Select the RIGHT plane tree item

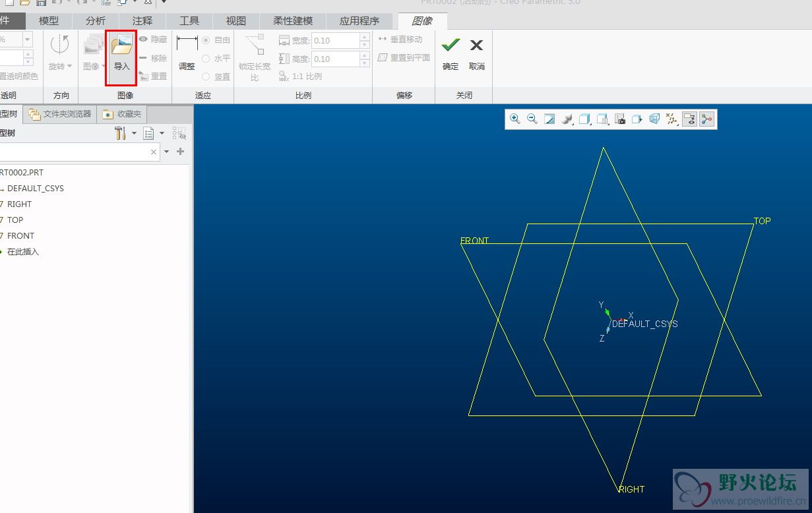(x=19, y=204)
